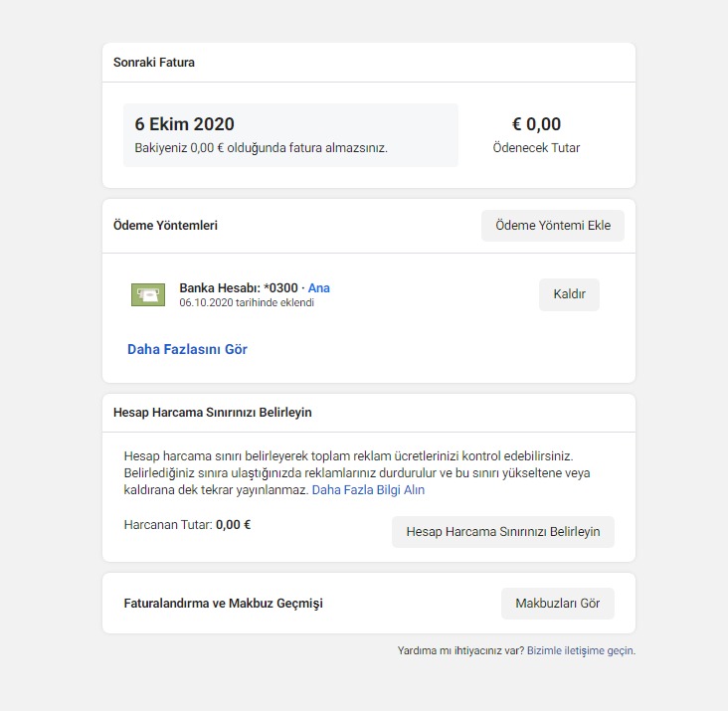Click Hesap Harcama Sınırınızı Belirleyin button
Image resolution: width=728 pixels, height=711 pixels.
pyautogui.click(x=503, y=532)
